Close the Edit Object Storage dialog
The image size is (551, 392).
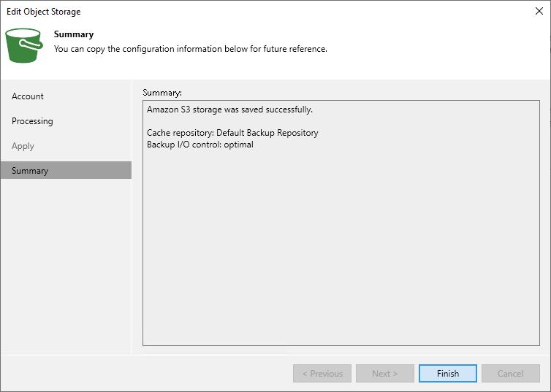[x=539, y=11]
